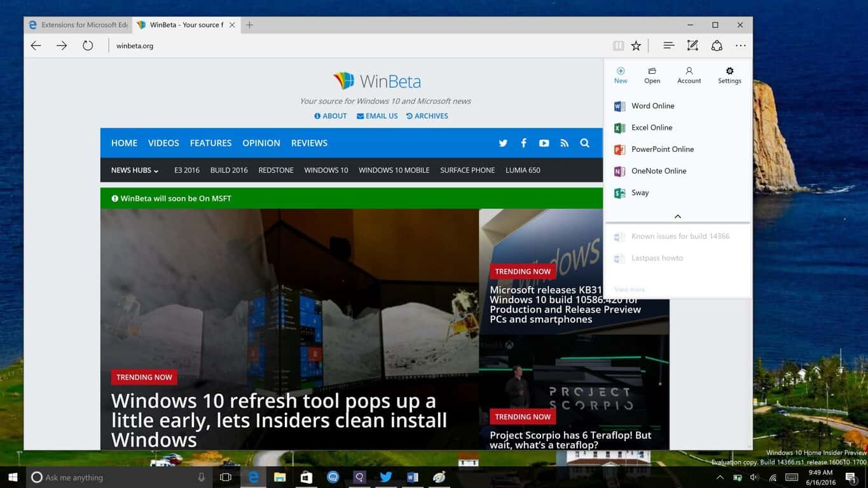Open the WINDOWS 10 hub
Image resolution: width=868 pixels, height=488 pixels.
(x=326, y=170)
